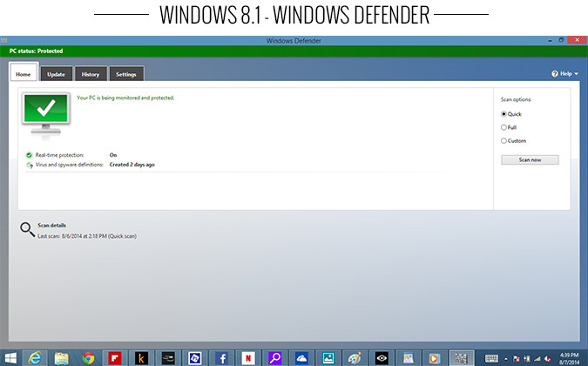This screenshot has height=366, width=588.
Task: Open Internet Explorer from the taskbar
Action: point(35,357)
